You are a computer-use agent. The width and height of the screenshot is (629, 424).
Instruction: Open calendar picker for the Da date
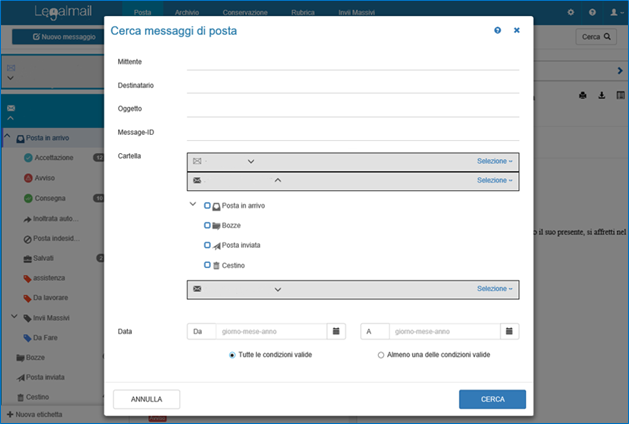click(335, 331)
